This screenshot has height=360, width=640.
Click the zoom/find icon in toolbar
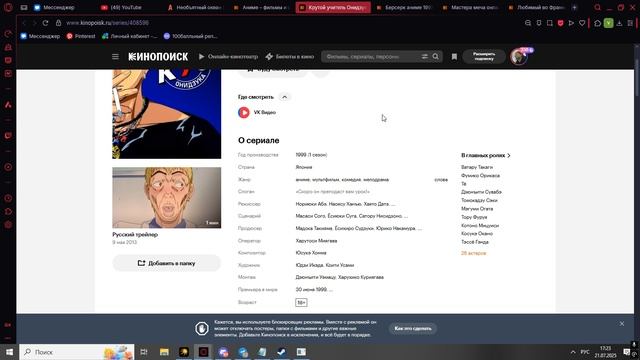pyautogui.click(x=528, y=23)
